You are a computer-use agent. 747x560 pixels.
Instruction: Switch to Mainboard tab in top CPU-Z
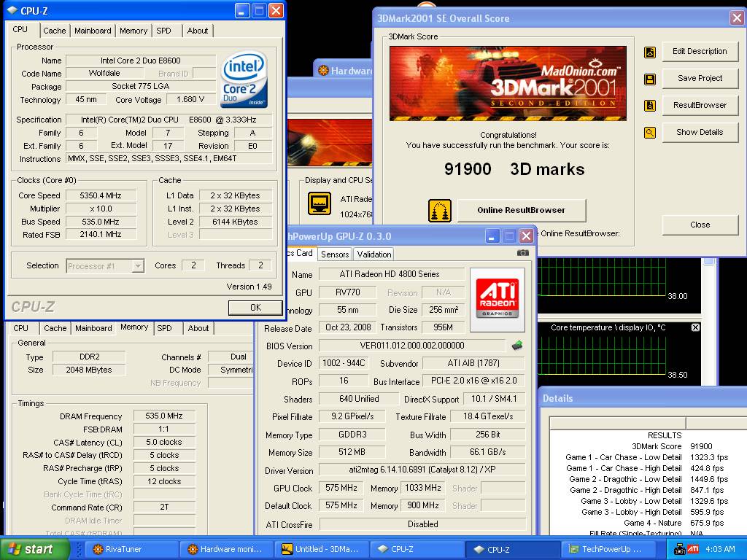(x=93, y=31)
